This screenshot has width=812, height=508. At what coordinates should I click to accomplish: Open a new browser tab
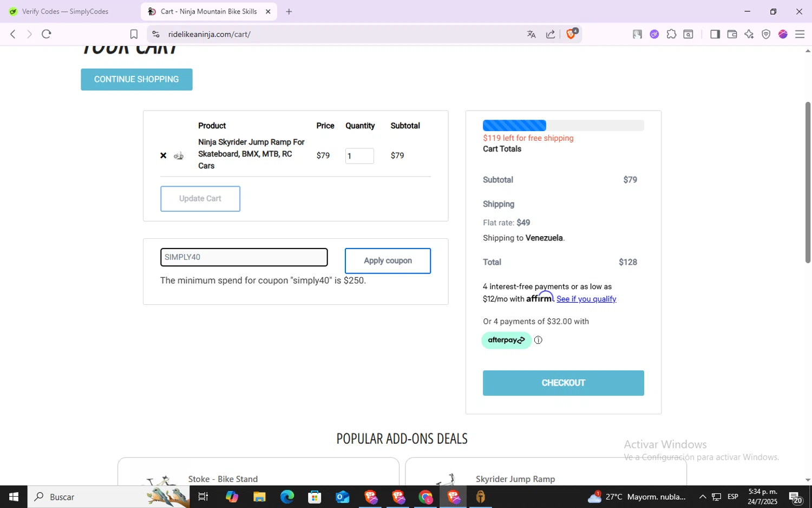pyautogui.click(x=289, y=11)
